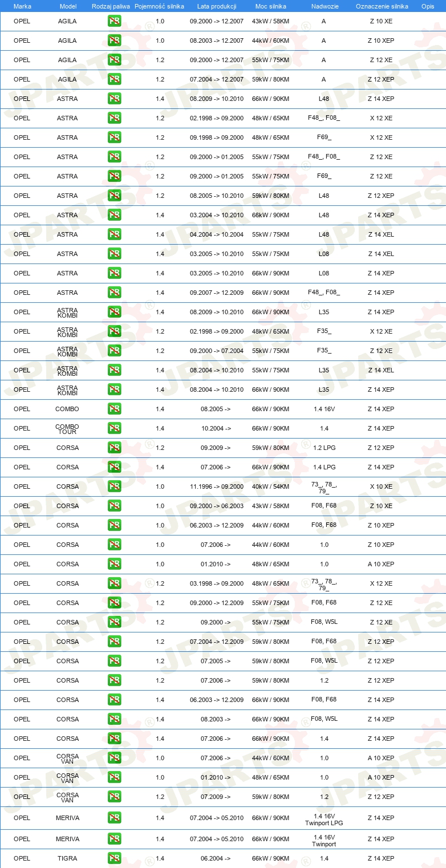
Task: Select fuel icon in ASTRA 08.2005 L48 row
Action: pos(114,196)
